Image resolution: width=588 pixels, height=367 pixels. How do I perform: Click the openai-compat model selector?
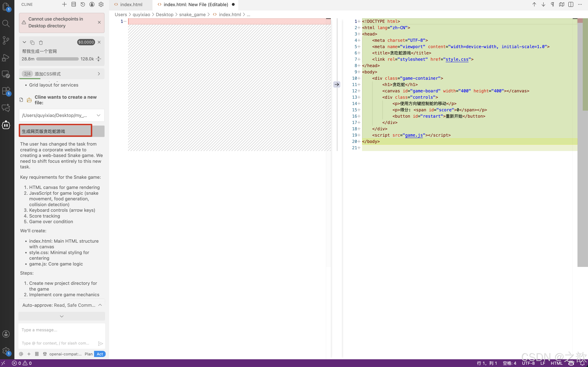click(x=65, y=354)
